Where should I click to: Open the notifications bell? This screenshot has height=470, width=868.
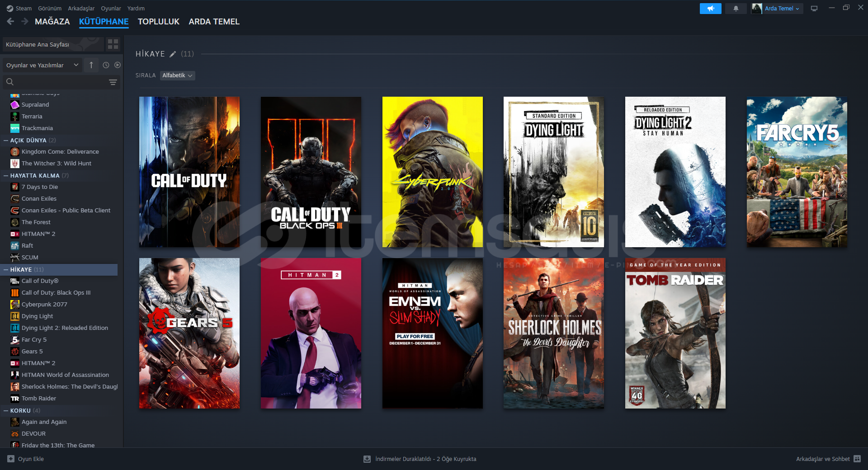(x=736, y=9)
